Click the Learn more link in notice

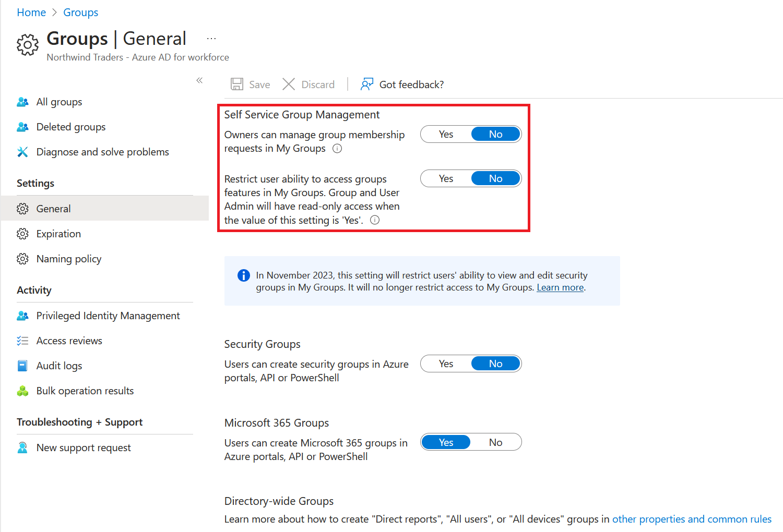point(560,288)
